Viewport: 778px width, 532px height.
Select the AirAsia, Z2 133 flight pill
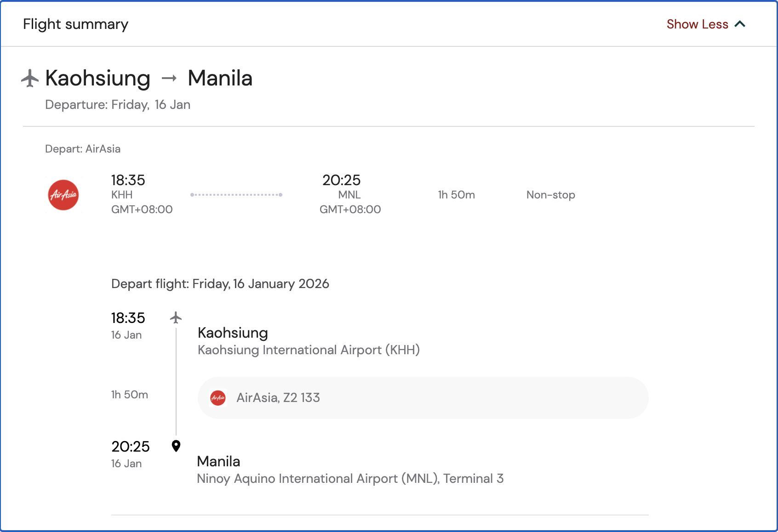(x=423, y=398)
